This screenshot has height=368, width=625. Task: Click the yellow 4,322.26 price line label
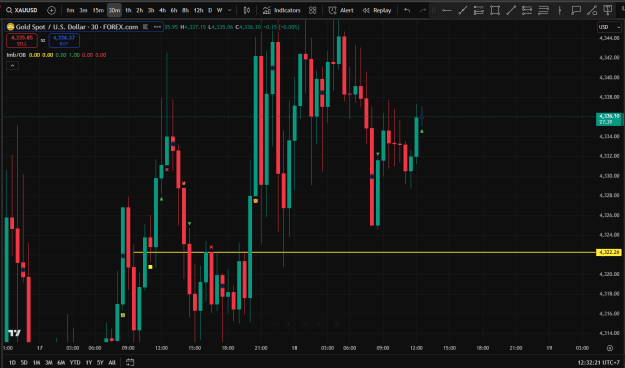click(609, 252)
